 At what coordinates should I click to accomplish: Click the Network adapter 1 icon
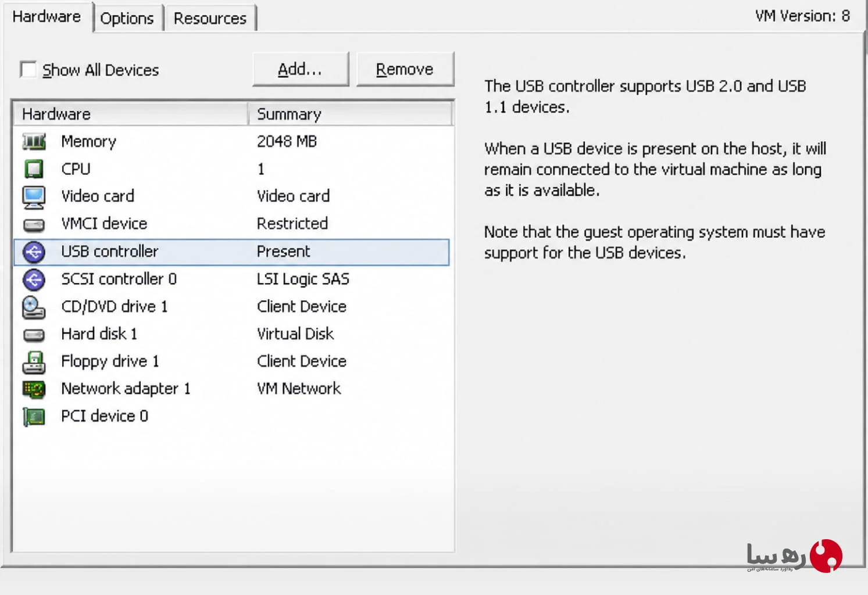coord(34,389)
